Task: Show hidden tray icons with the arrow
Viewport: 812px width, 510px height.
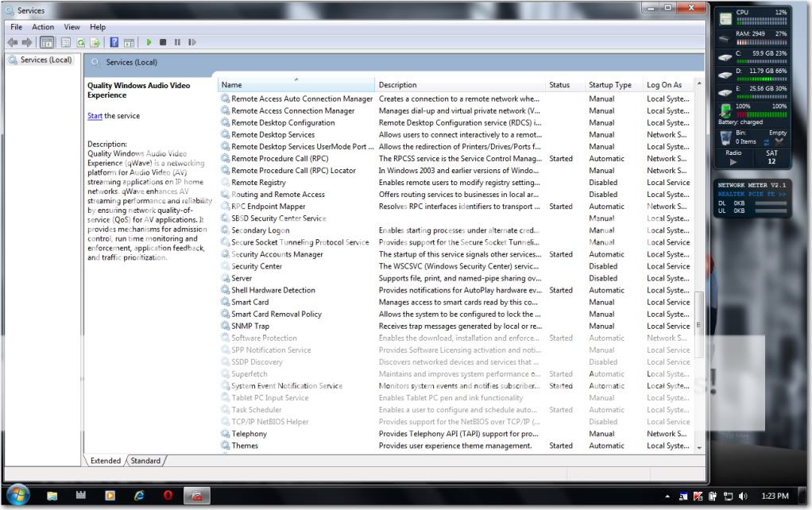Action: (x=667, y=496)
